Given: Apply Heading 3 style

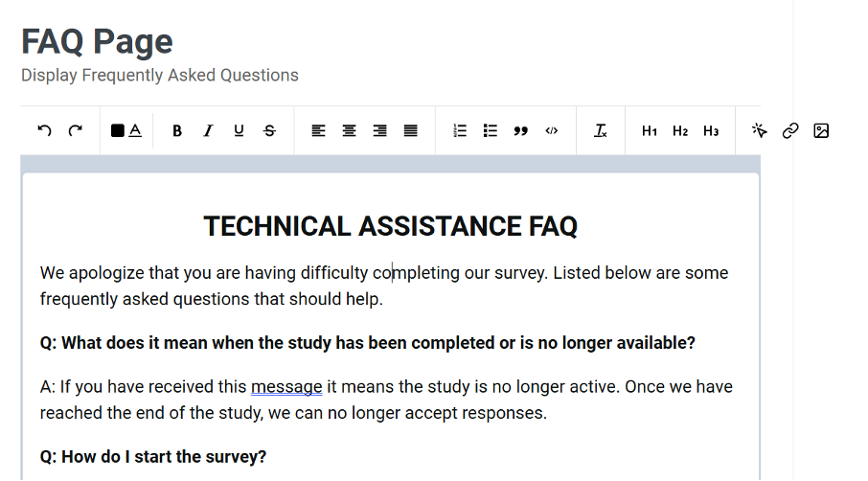Looking at the screenshot, I should [x=711, y=131].
